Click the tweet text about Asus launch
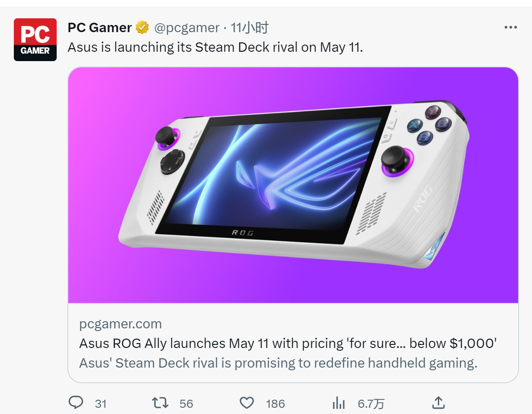The height and width of the screenshot is (414, 532). point(215,47)
